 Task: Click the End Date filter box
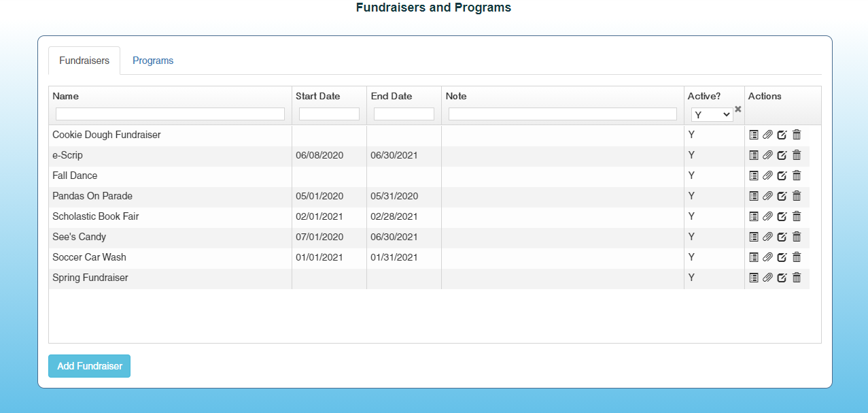click(x=404, y=114)
